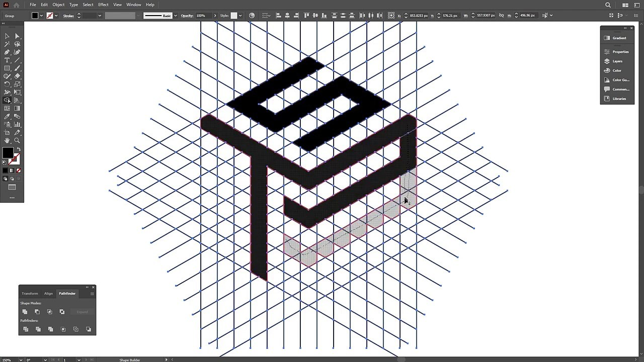Viewport: 644px width, 362px height.
Task: Open stroke weight dropdown
Action: pyautogui.click(x=100, y=16)
